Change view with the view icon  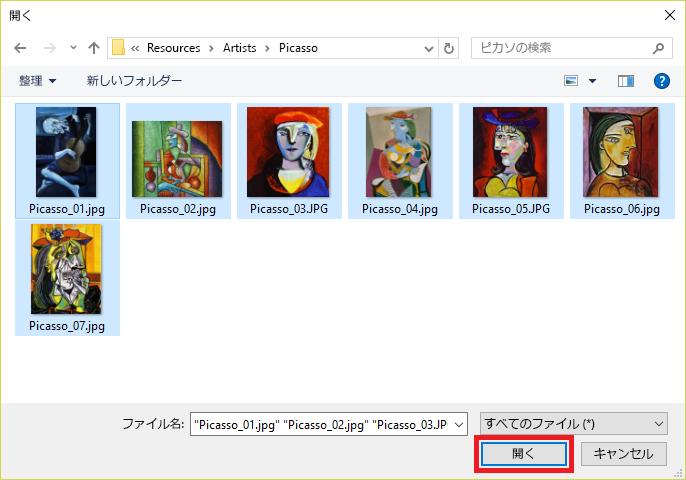(x=571, y=81)
